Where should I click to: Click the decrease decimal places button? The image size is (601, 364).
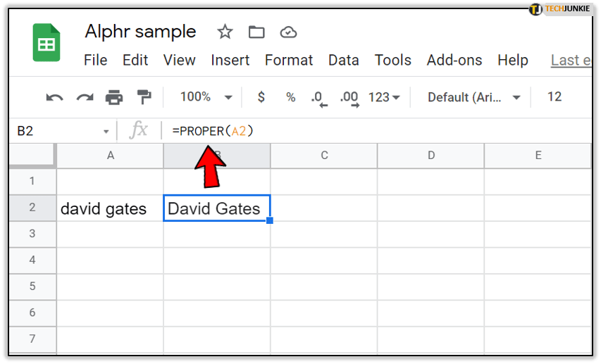(x=319, y=98)
